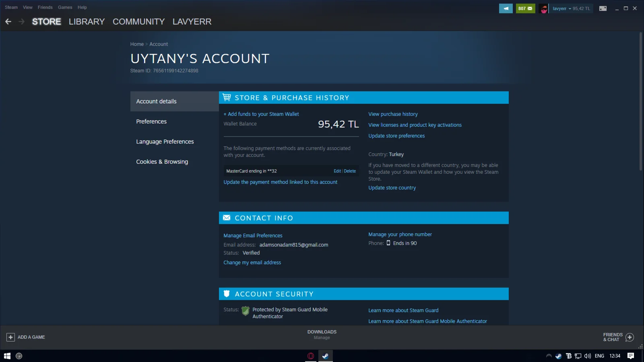Open Friends & Chat icon
The image size is (644, 362).
630,337
